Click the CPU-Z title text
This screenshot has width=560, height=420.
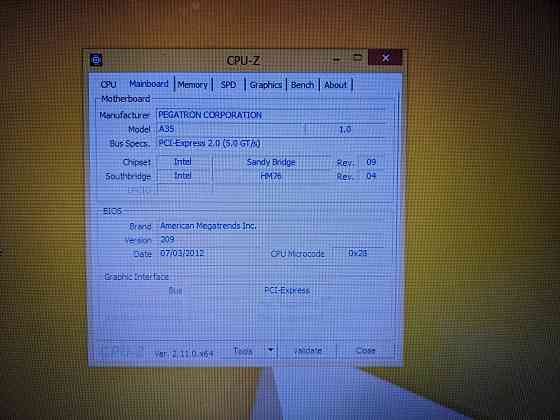(243, 61)
